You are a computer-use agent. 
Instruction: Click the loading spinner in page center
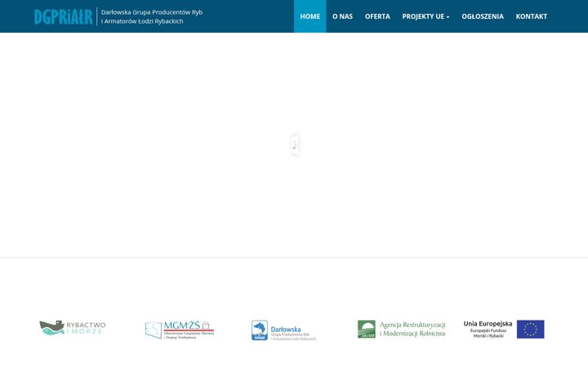tap(295, 145)
